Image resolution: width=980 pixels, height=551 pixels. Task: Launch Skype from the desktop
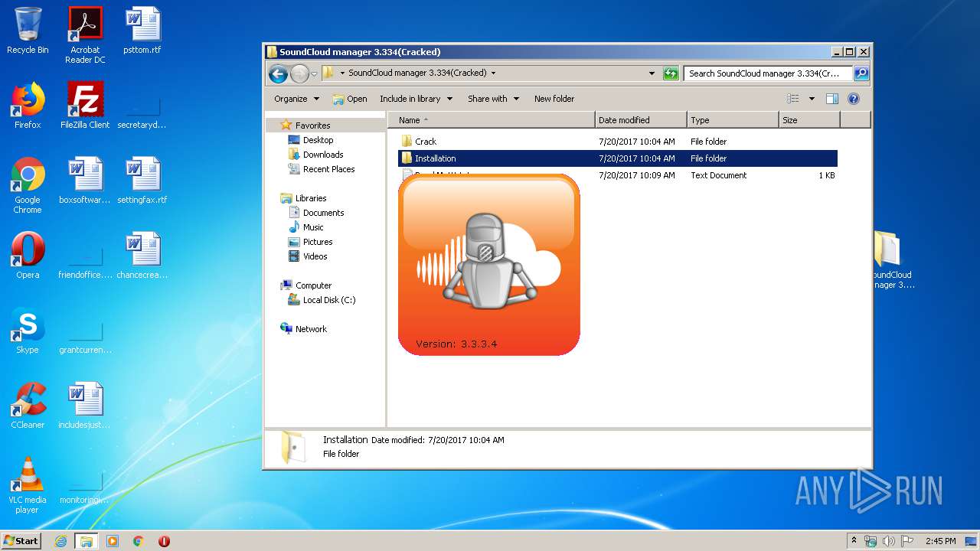click(x=28, y=331)
